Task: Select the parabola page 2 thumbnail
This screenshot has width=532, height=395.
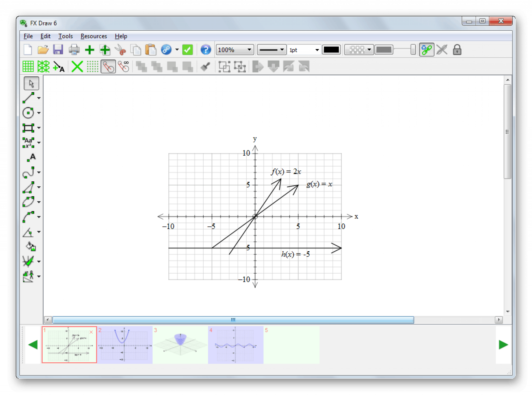Action: (x=125, y=345)
